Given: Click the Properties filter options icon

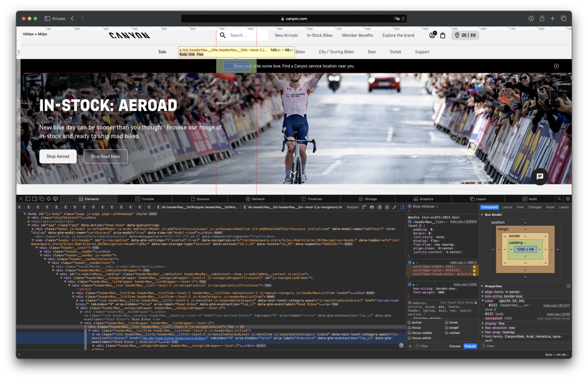Looking at the screenshot, I should 568,286.
